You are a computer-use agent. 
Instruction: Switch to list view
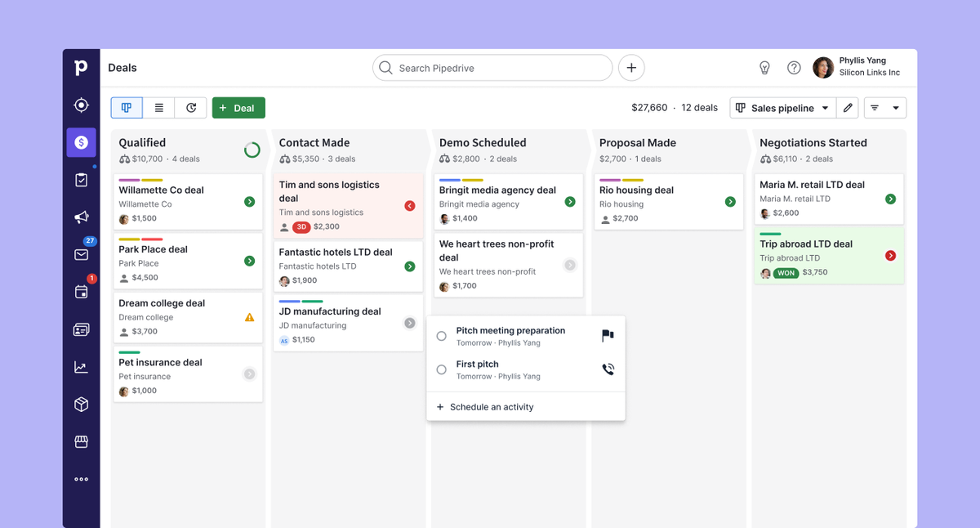click(x=159, y=108)
